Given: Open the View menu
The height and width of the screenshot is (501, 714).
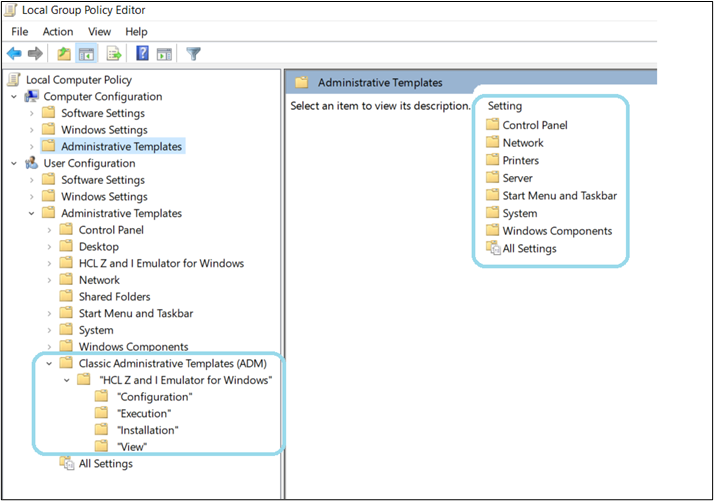Looking at the screenshot, I should point(99,32).
